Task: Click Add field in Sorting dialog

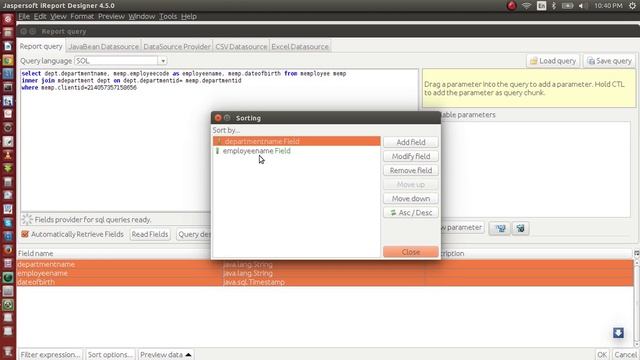Action: (411, 142)
